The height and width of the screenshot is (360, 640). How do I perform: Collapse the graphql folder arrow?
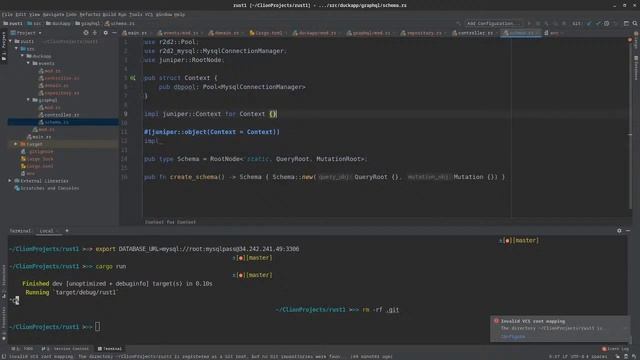pos(28,100)
